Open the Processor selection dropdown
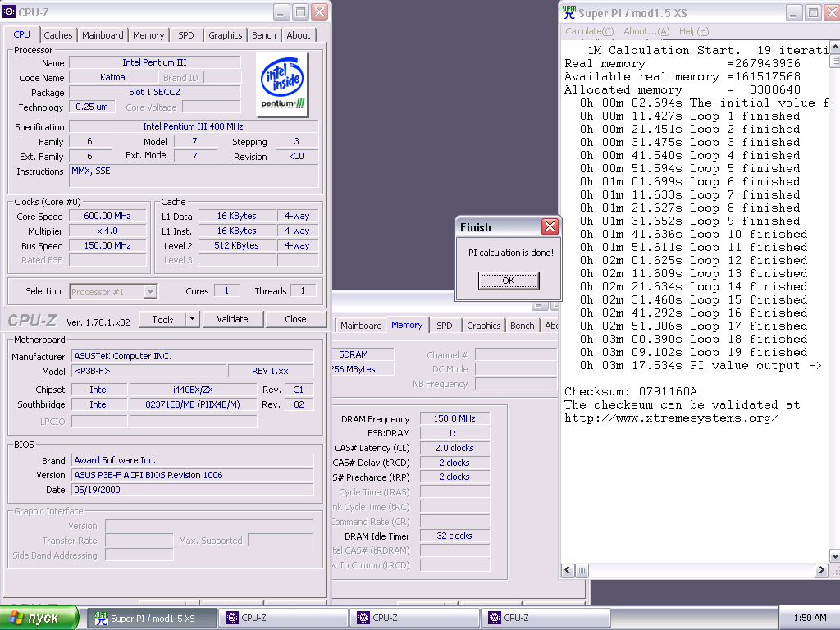Screen dimensions: 840x630 (x=151, y=291)
